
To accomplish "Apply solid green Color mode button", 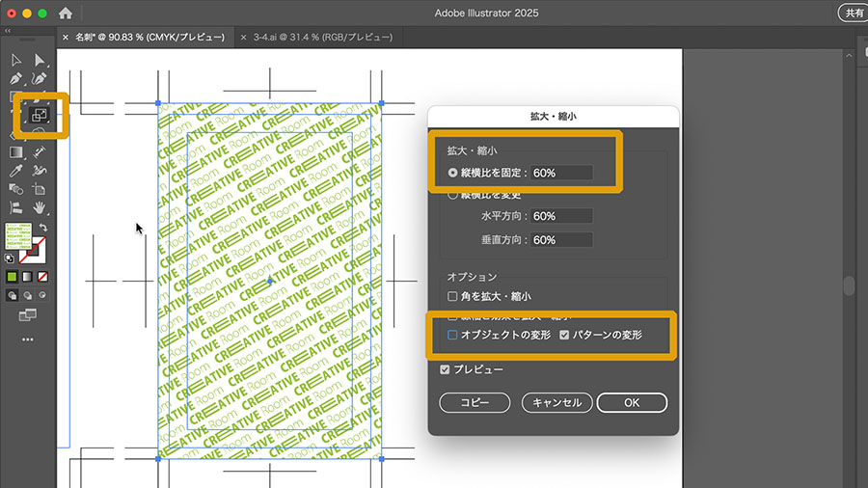I will [x=12, y=277].
